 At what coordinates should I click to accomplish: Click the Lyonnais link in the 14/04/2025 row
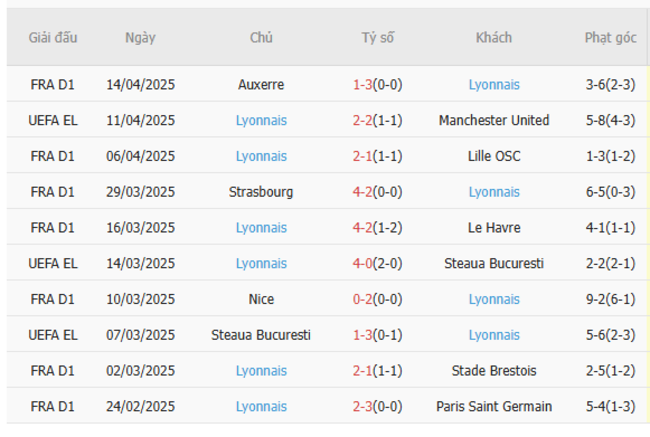[x=493, y=85]
